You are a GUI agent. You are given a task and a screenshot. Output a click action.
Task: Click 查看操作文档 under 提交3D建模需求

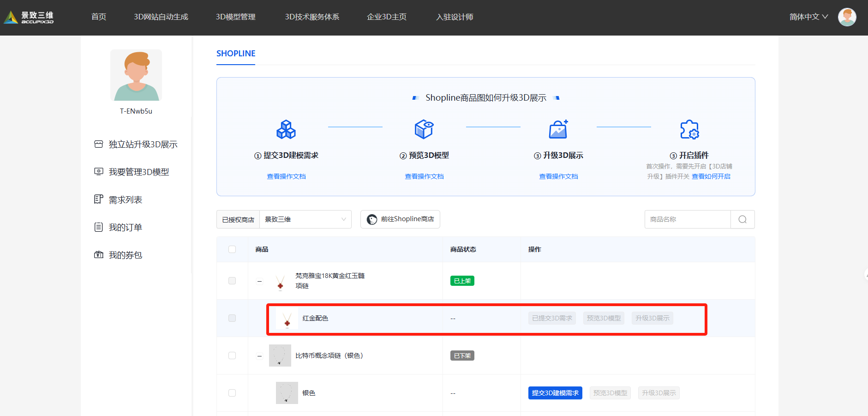pos(286,176)
